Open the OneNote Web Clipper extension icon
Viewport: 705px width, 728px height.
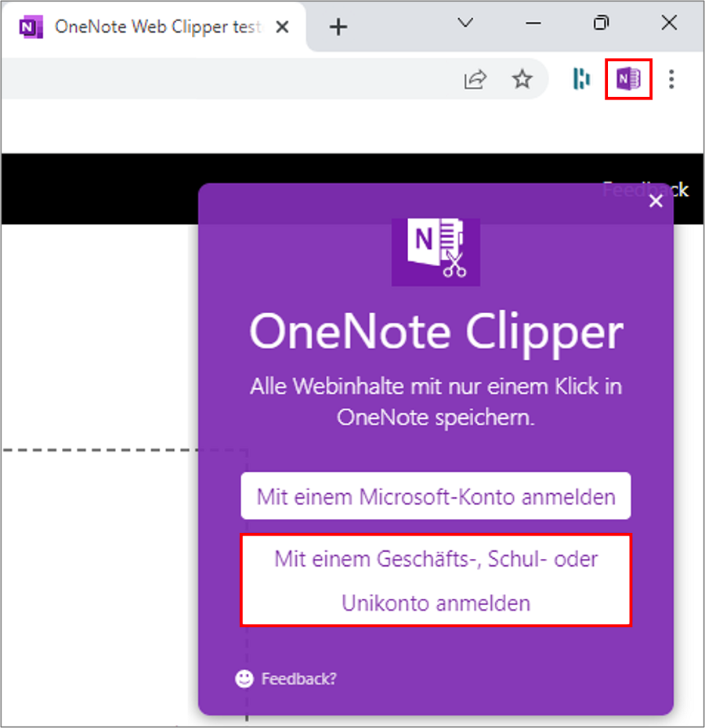[x=627, y=79]
